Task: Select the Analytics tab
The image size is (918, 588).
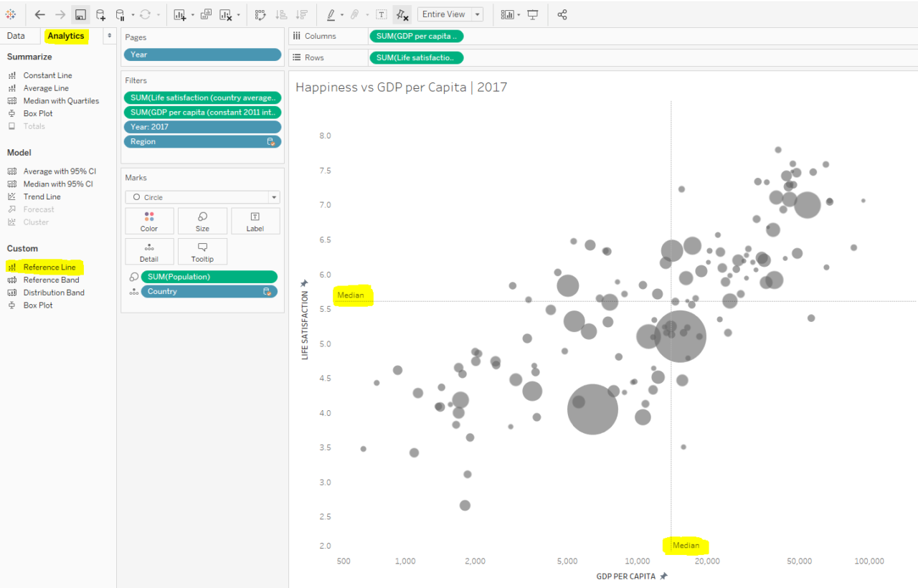Action: [66, 35]
